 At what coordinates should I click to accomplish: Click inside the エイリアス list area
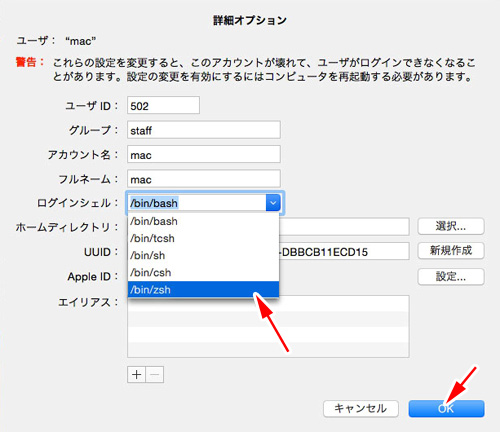point(268,327)
